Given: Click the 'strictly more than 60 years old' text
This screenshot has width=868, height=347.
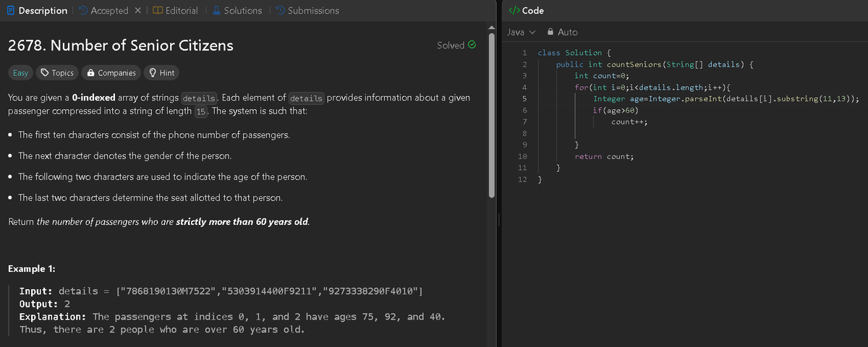Looking at the screenshot, I should [243, 222].
